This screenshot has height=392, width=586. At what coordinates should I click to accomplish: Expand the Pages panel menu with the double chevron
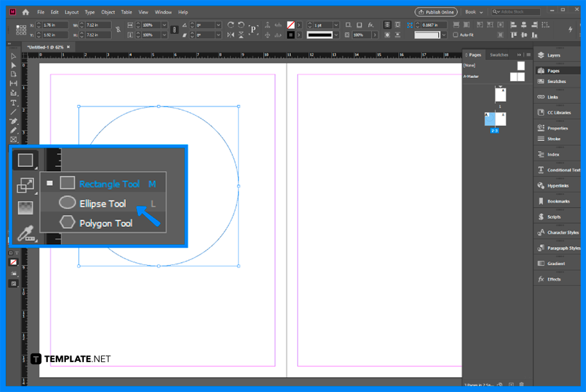click(x=519, y=55)
